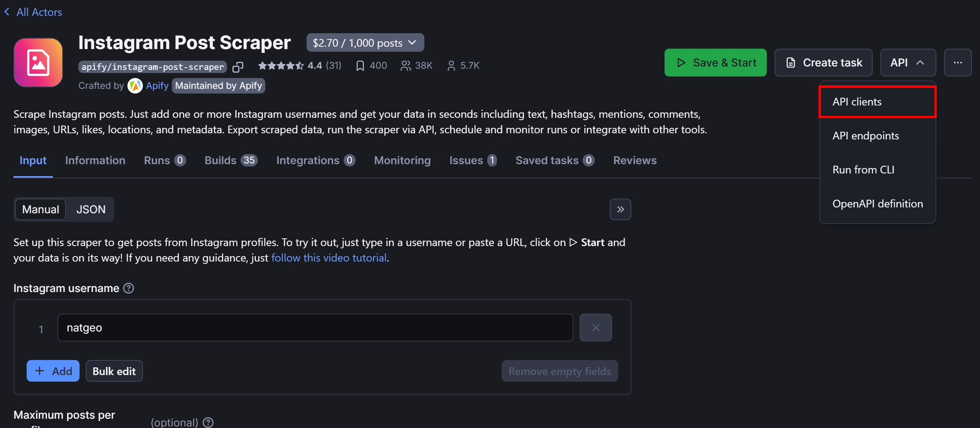Image resolution: width=980 pixels, height=428 pixels.
Task: Click inside the natgeo username field
Action: [x=315, y=327]
